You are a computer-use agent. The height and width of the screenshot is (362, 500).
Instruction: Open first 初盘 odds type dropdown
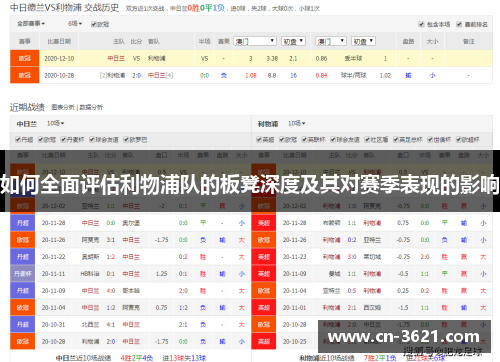coord(293,41)
